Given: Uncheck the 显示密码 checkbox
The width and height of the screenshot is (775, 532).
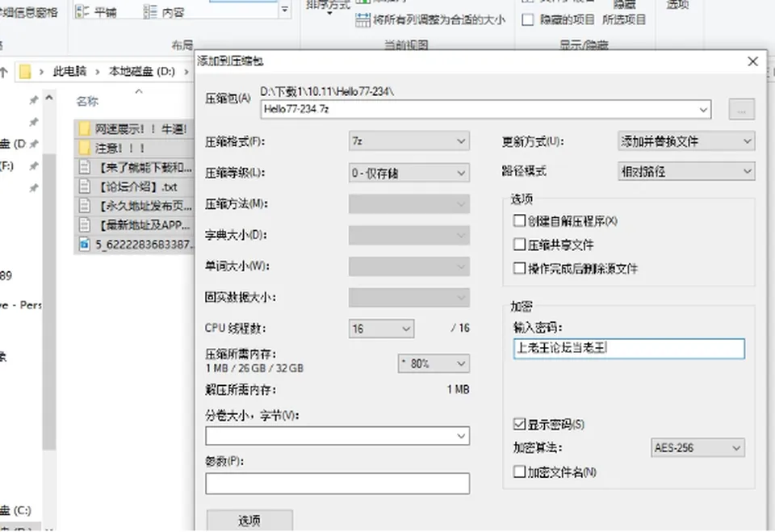Looking at the screenshot, I should point(519,424).
